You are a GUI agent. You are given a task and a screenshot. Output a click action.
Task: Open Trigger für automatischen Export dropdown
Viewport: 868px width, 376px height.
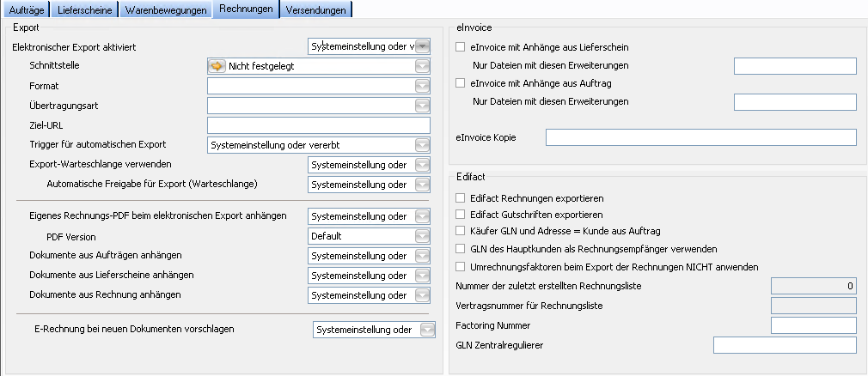tap(422, 145)
